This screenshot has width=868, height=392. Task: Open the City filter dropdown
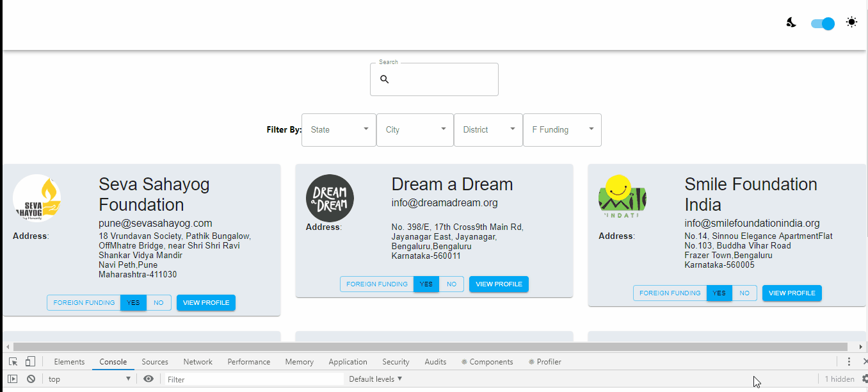[415, 129]
